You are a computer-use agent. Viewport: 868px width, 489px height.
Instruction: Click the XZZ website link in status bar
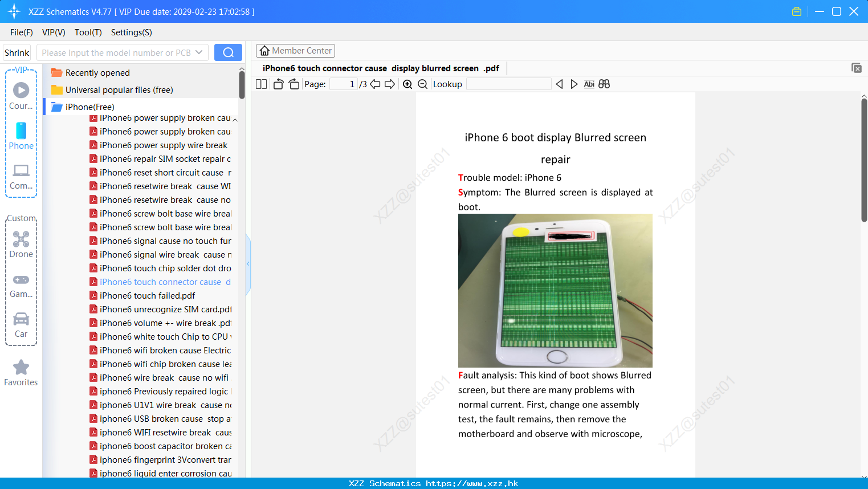(x=472, y=483)
